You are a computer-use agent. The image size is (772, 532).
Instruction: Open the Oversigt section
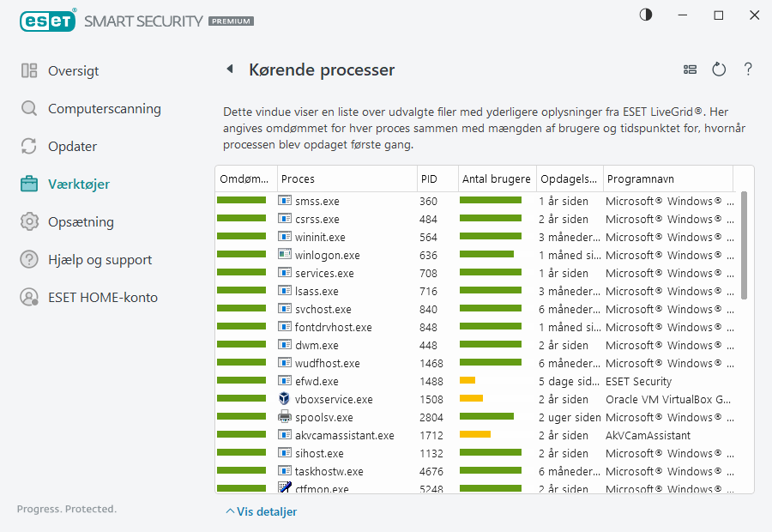73,71
